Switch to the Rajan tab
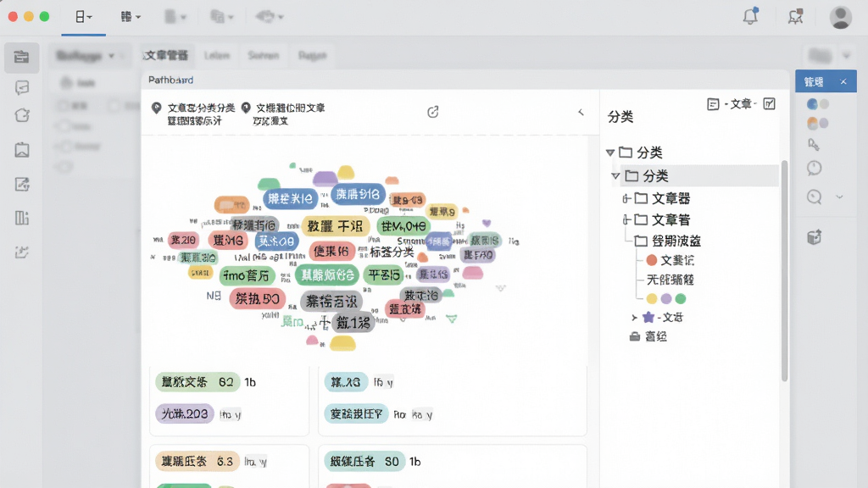868x488 pixels. pyautogui.click(x=312, y=55)
